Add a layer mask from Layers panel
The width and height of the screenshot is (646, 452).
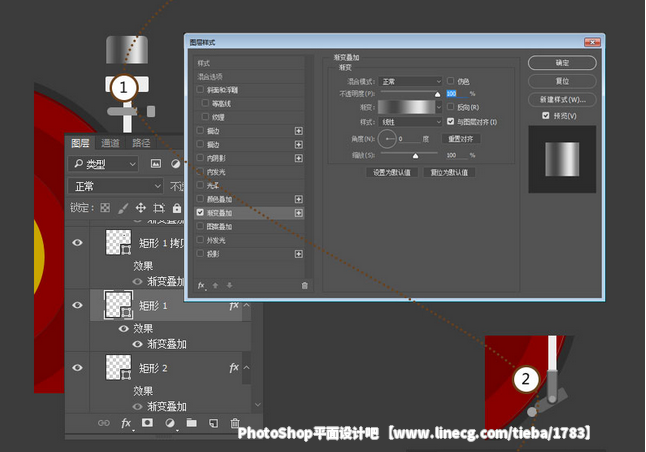[147, 423]
